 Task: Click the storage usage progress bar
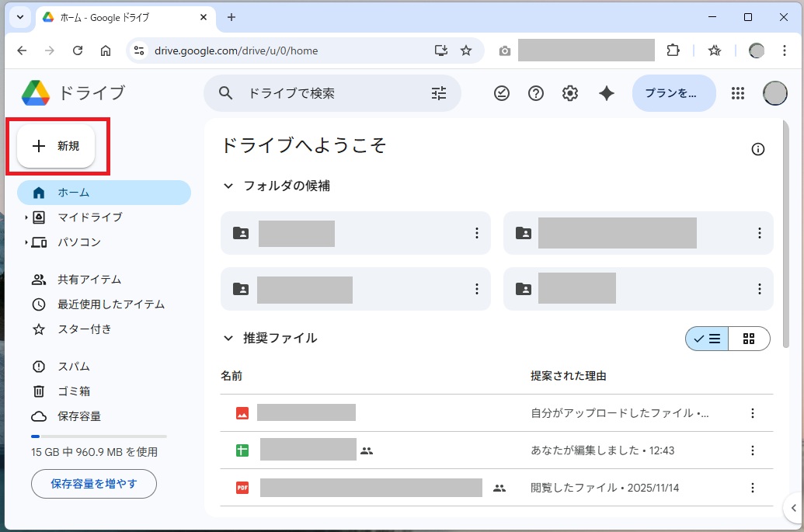[99, 436]
